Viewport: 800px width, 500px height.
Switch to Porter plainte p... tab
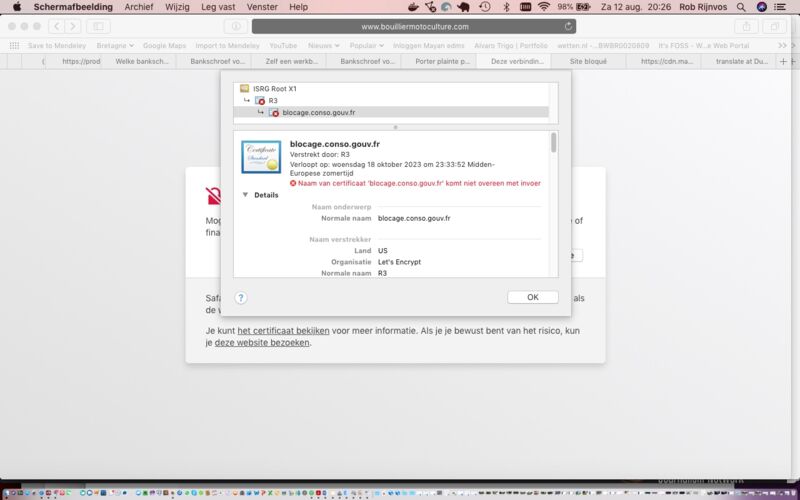[442, 61]
